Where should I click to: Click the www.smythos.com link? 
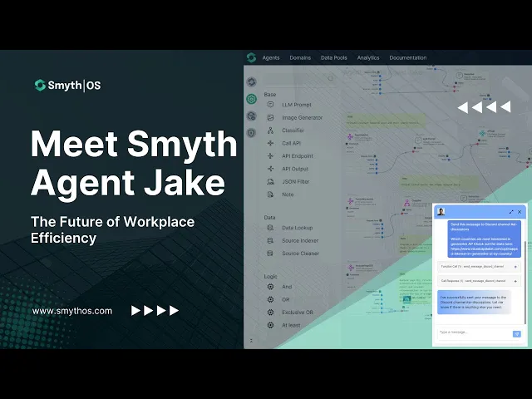pos(72,311)
